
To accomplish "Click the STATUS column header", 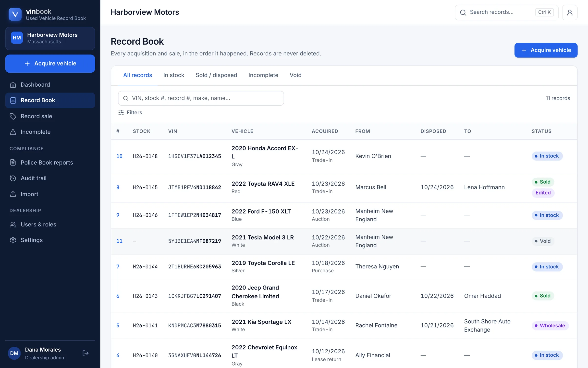I will point(541,131).
